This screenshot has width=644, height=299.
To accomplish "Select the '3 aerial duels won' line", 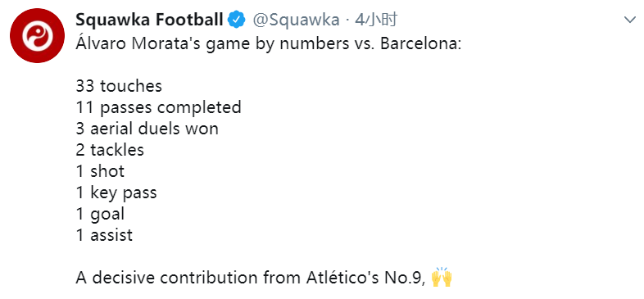I will tap(147, 129).
